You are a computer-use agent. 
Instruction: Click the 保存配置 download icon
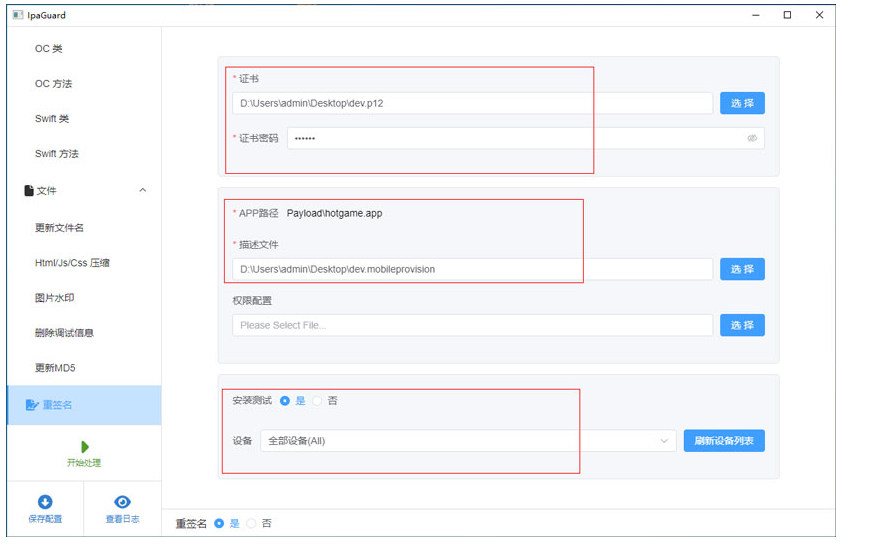pyautogui.click(x=45, y=502)
